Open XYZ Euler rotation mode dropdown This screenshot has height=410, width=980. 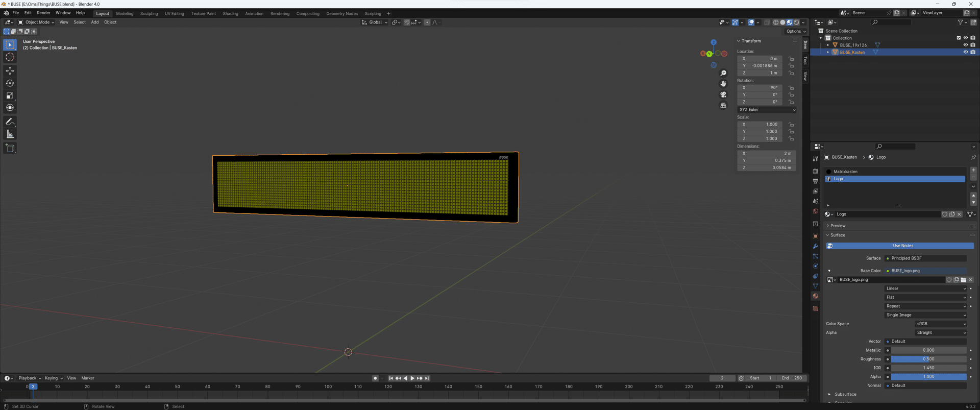(767, 110)
